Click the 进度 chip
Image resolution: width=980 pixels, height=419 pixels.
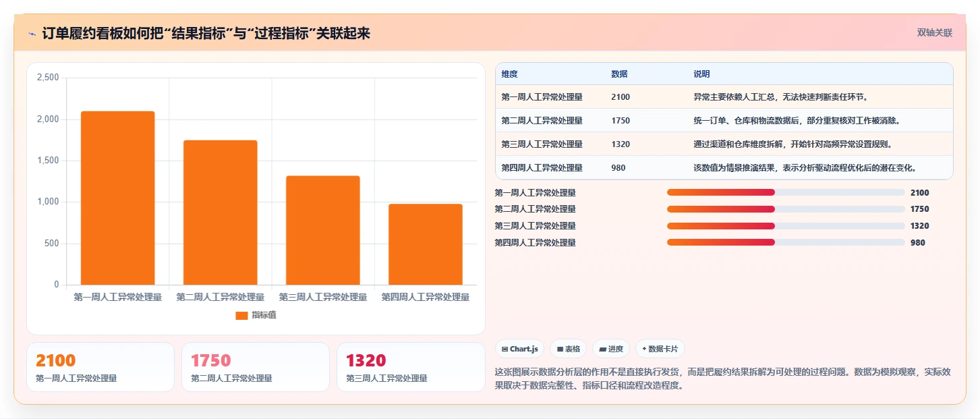click(x=611, y=349)
